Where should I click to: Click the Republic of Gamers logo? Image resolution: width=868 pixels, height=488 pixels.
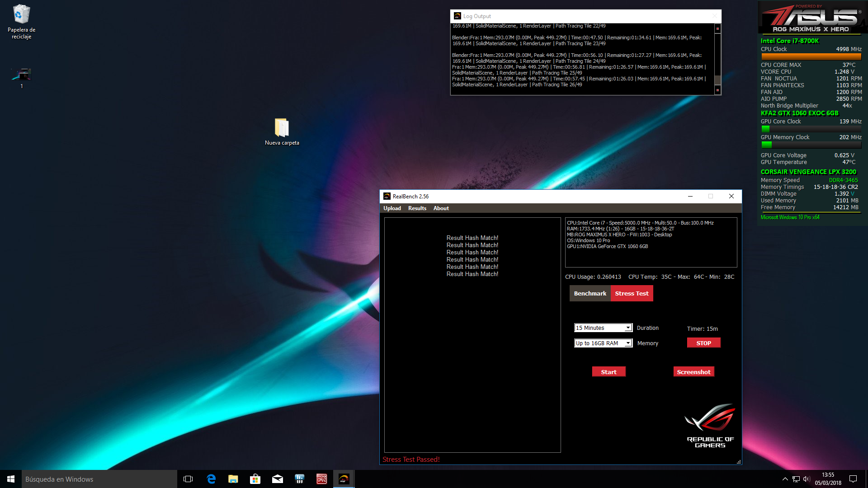point(710,425)
